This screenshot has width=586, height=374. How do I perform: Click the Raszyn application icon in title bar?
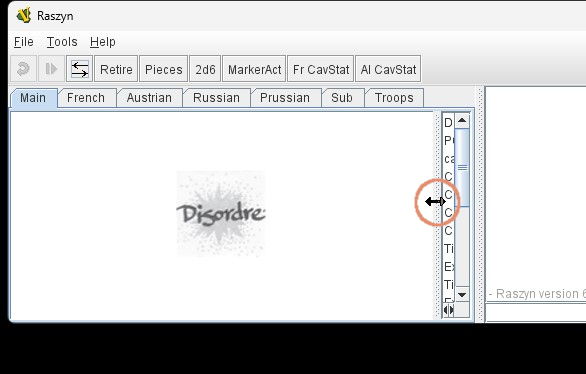tap(24, 16)
